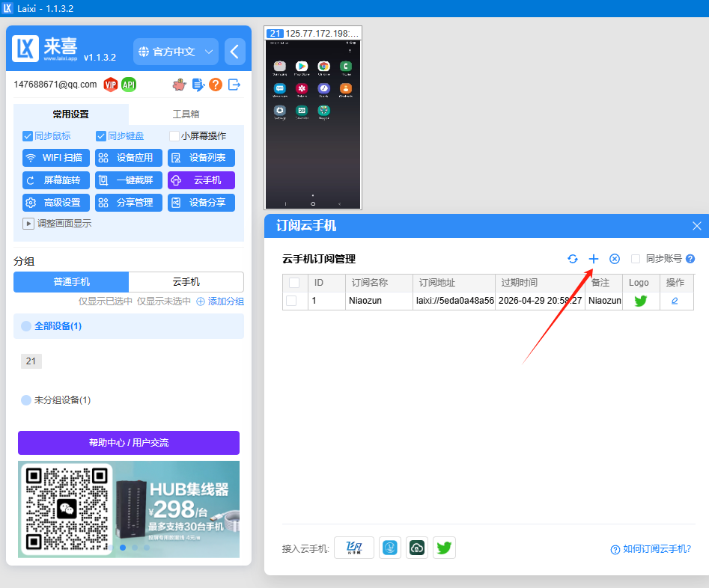The height and width of the screenshot is (588, 709).
Task: Click the Chrome icon on phone screen
Action: 323,67
